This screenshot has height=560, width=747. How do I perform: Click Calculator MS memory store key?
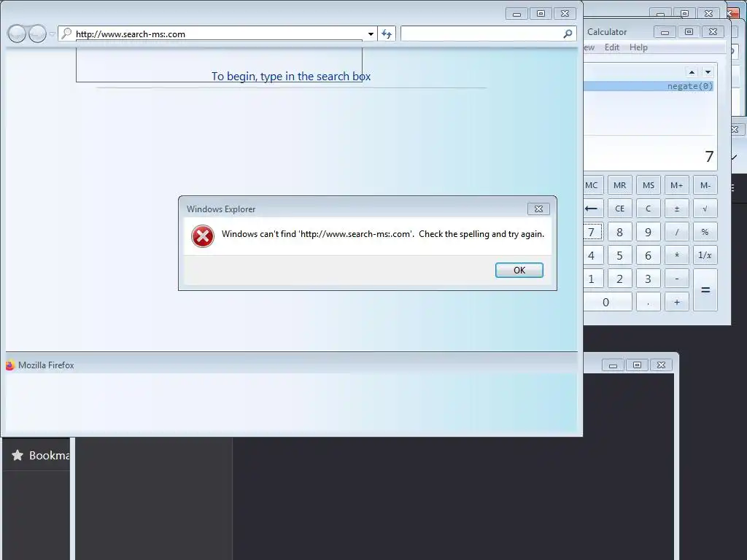point(649,185)
